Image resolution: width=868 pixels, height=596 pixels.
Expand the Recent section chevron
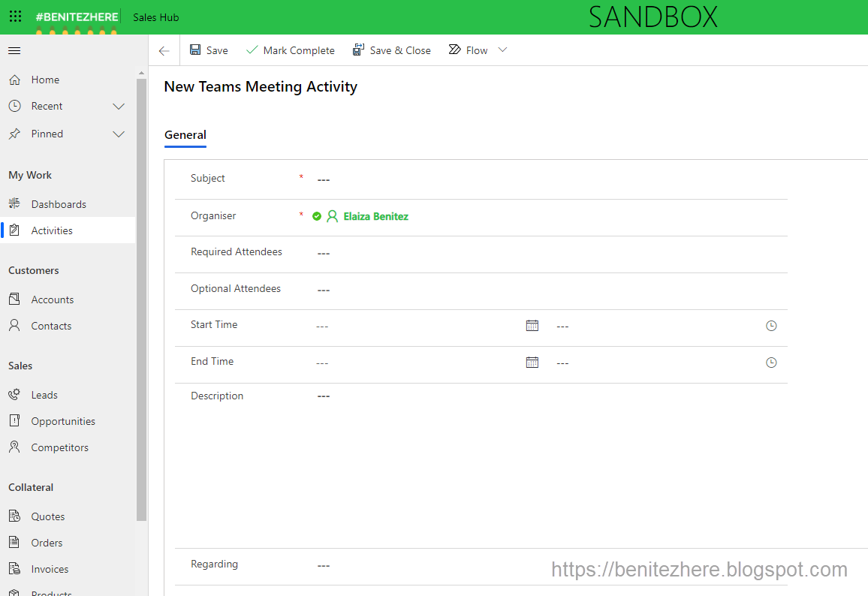point(119,106)
